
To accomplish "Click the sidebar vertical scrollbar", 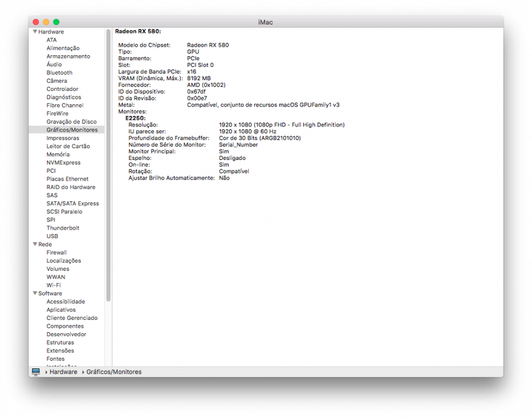I will [x=109, y=165].
